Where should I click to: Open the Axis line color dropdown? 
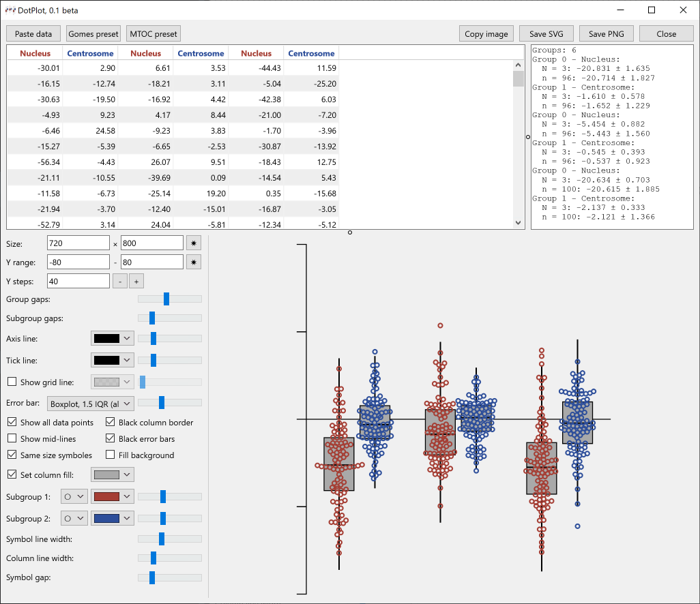113,339
